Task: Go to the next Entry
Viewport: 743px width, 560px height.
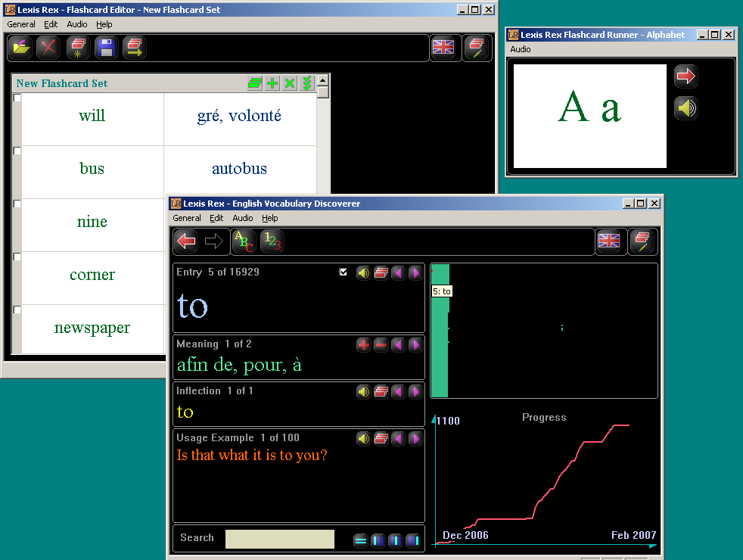Action: [x=415, y=273]
